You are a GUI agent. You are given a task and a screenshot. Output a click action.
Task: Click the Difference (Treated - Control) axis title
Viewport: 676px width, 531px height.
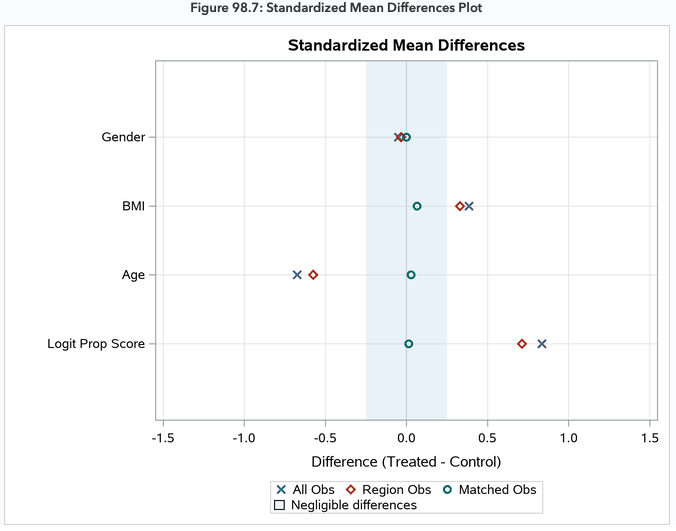tap(406, 462)
